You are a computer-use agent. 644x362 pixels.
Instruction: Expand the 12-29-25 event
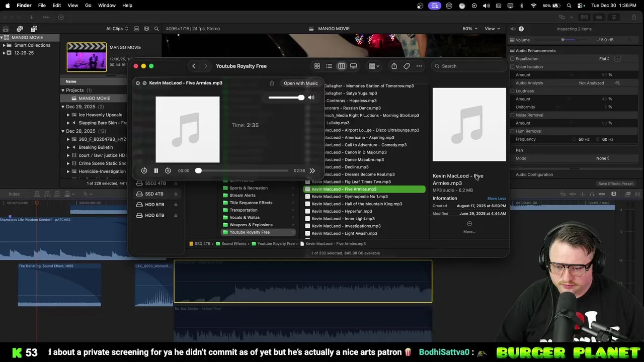4,53
